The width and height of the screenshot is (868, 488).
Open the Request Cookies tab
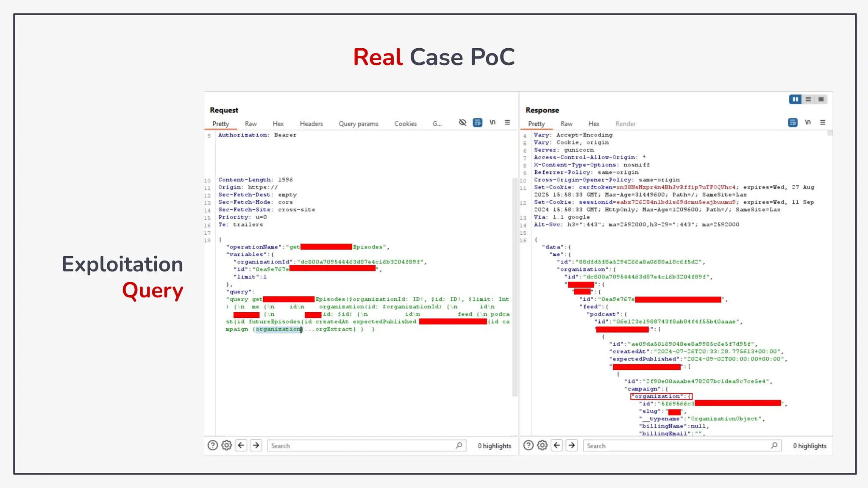pyautogui.click(x=405, y=124)
